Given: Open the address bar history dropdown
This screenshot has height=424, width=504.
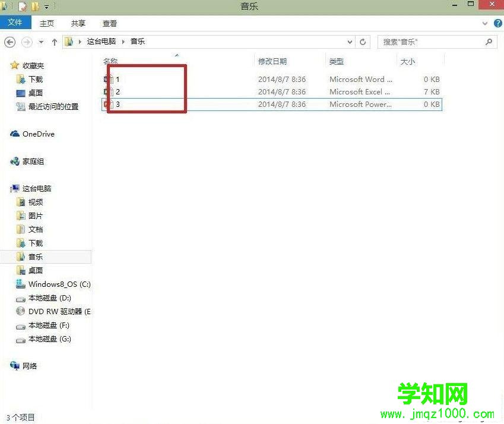Looking at the screenshot, I should 350,42.
